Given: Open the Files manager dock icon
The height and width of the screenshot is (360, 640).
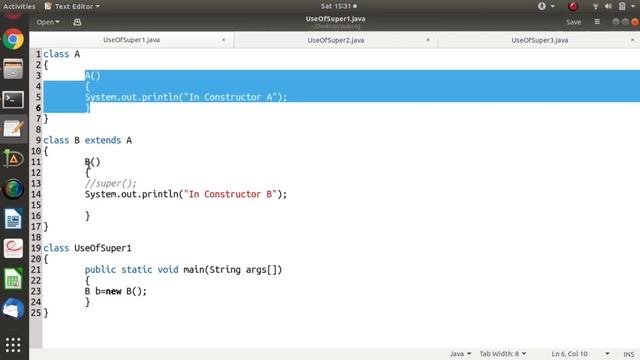Looking at the screenshot, I should coord(13,69).
